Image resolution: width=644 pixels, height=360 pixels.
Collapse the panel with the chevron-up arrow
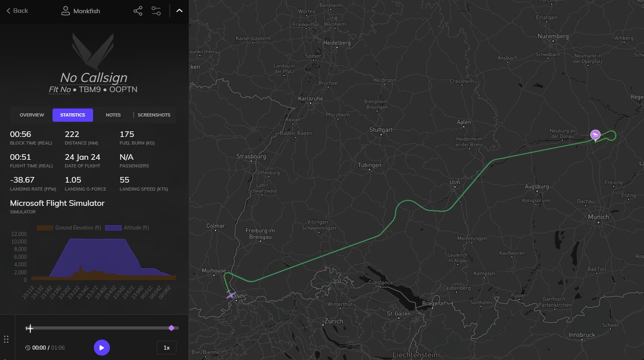point(179,11)
